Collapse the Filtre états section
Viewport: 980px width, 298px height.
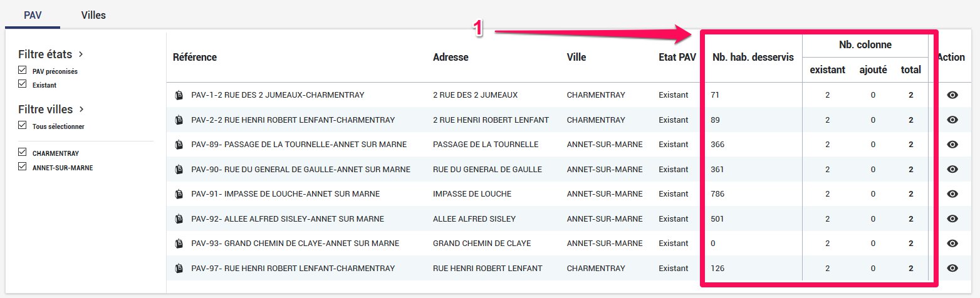[x=81, y=54]
